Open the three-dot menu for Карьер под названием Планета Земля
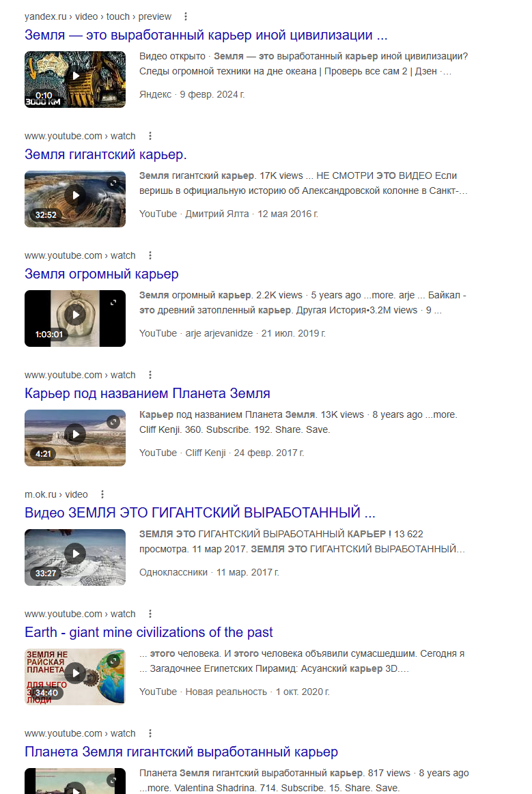 (x=150, y=375)
